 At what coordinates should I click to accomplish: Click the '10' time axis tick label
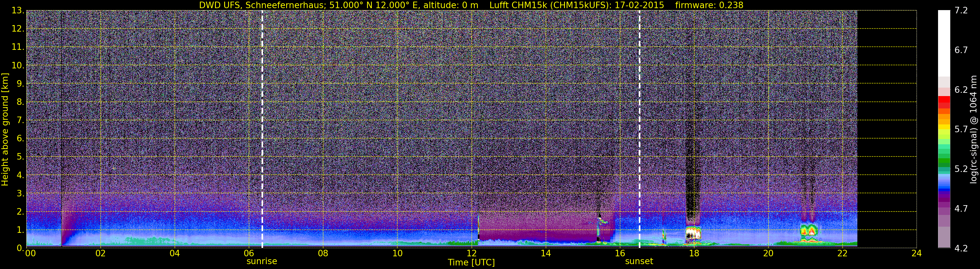pyautogui.click(x=397, y=253)
